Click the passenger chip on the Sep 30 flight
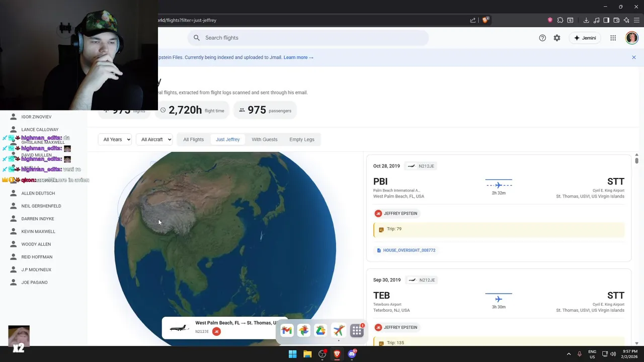 396,327
